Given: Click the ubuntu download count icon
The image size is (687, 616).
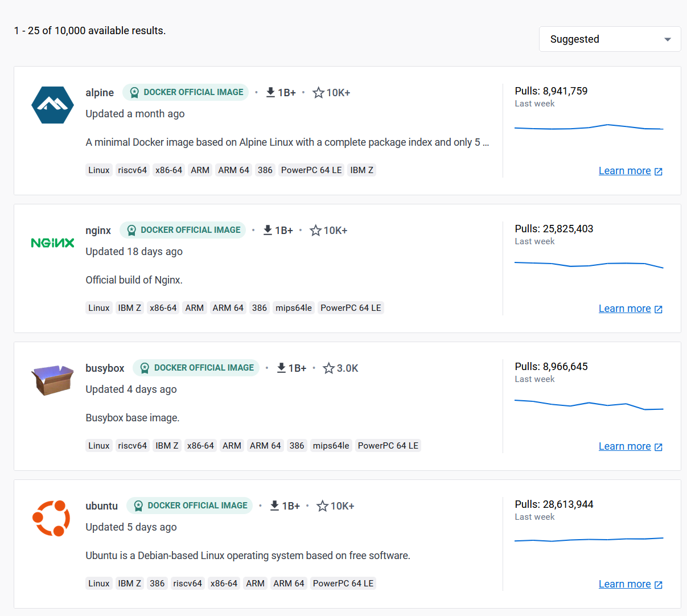Looking at the screenshot, I should 274,506.
